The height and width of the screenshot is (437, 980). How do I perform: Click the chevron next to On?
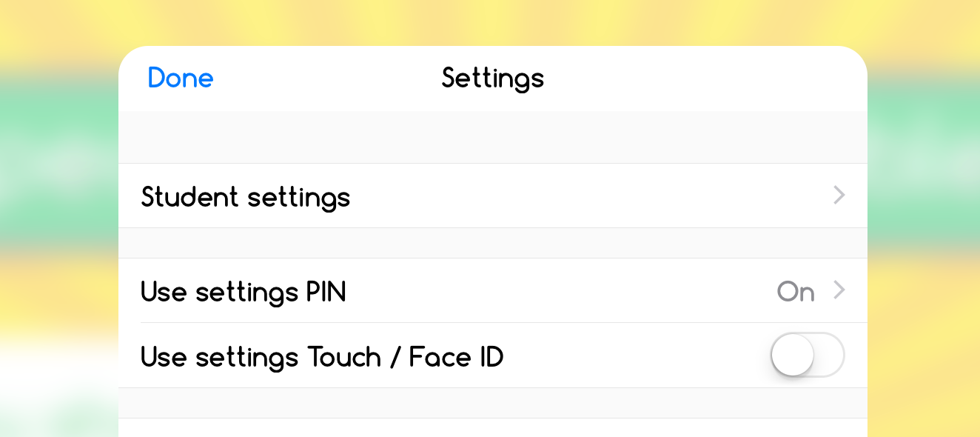(839, 290)
